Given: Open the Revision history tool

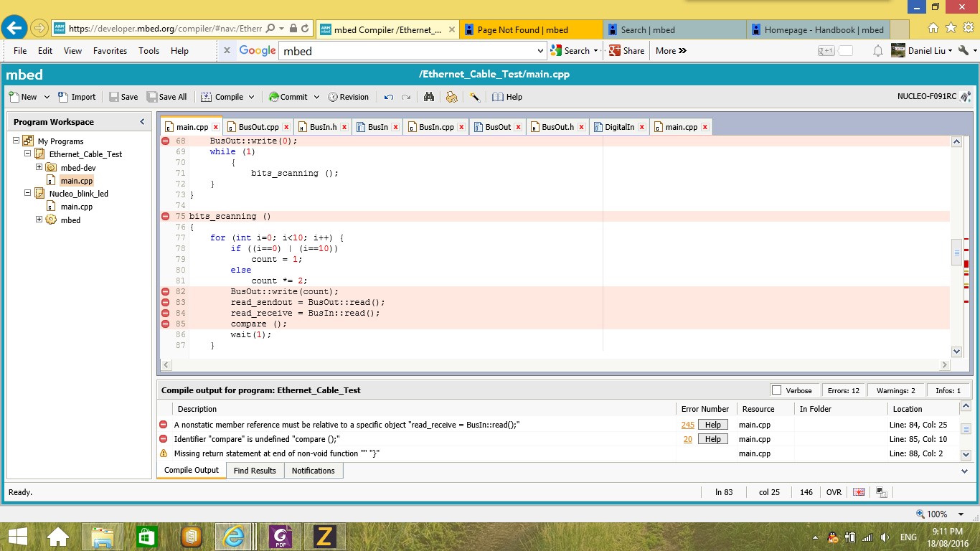Looking at the screenshot, I should click(x=348, y=97).
